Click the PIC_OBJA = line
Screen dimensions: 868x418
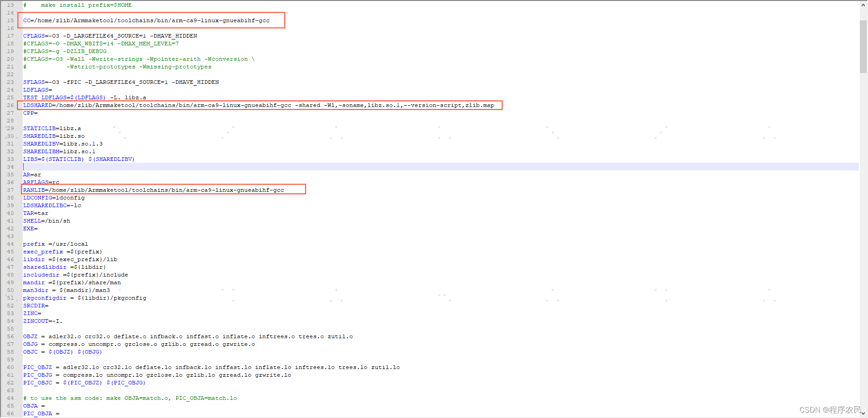(x=41, y=413)
